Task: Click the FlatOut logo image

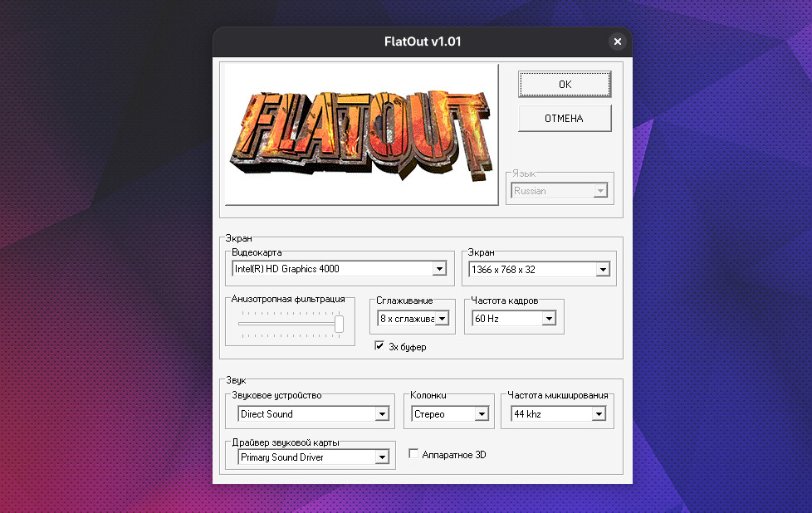Action: (x=361, y=134)
